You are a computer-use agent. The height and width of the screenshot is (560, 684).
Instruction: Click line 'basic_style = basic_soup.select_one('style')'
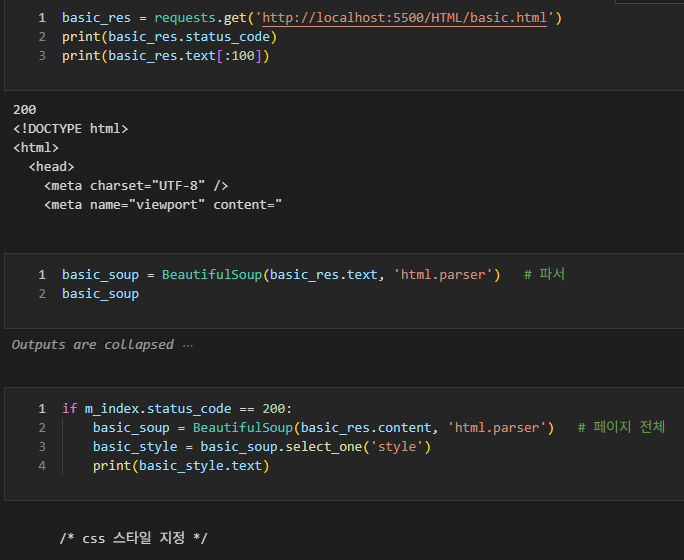click(262, 447)
